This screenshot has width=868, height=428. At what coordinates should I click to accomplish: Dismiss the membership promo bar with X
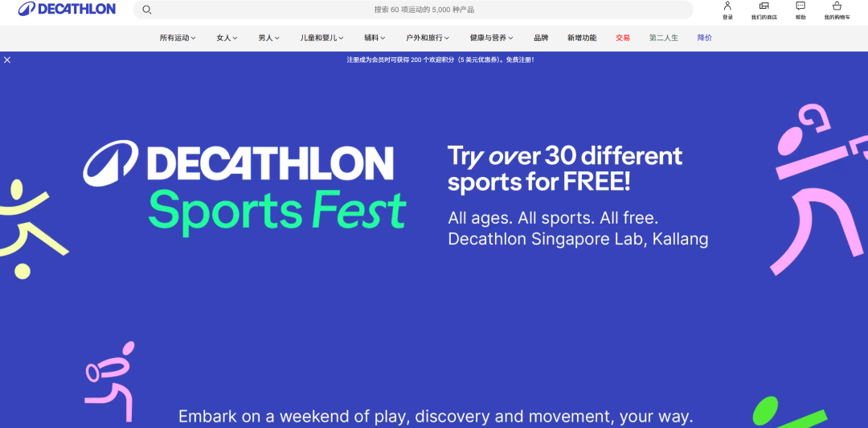[x=7, y=60]
